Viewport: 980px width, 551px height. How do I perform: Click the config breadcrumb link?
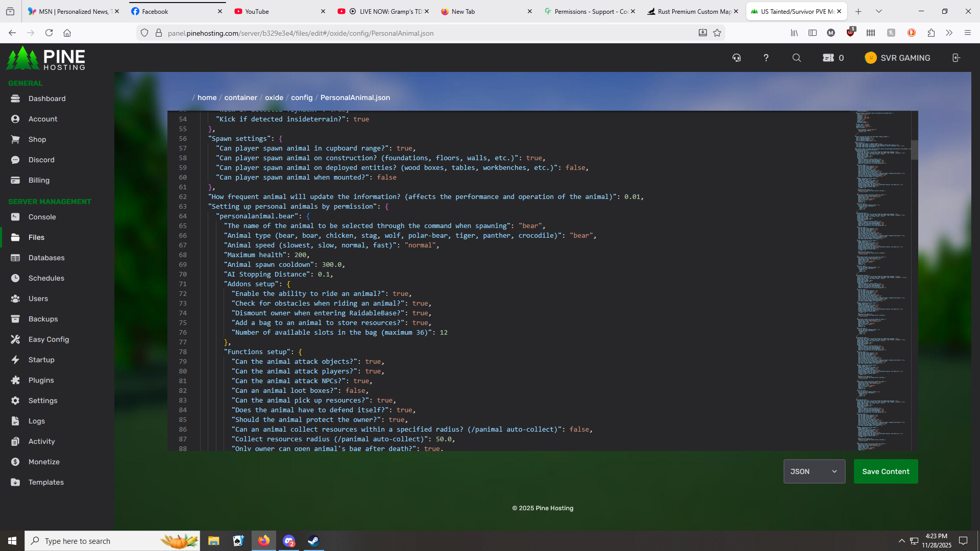click(x=301, y=97)
